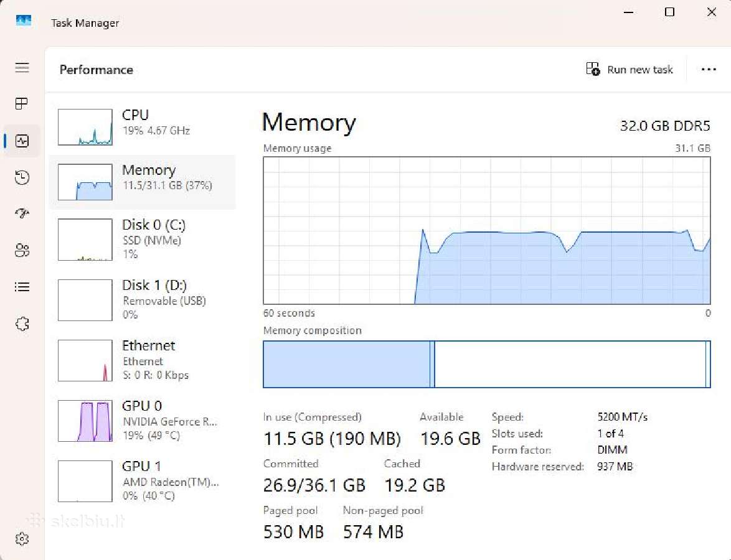Select Disk 1 (D:) removable USB item
Screen dimensions: 731x560
coord(142,299)
